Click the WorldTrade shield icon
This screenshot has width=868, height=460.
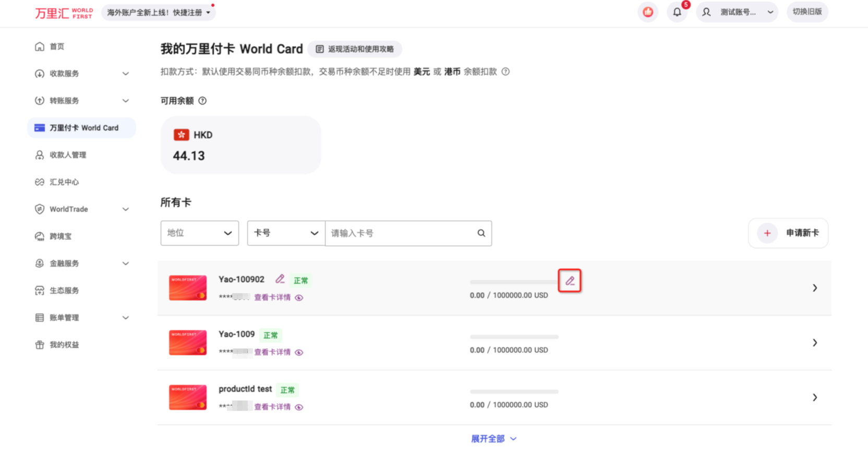point(40,209)
